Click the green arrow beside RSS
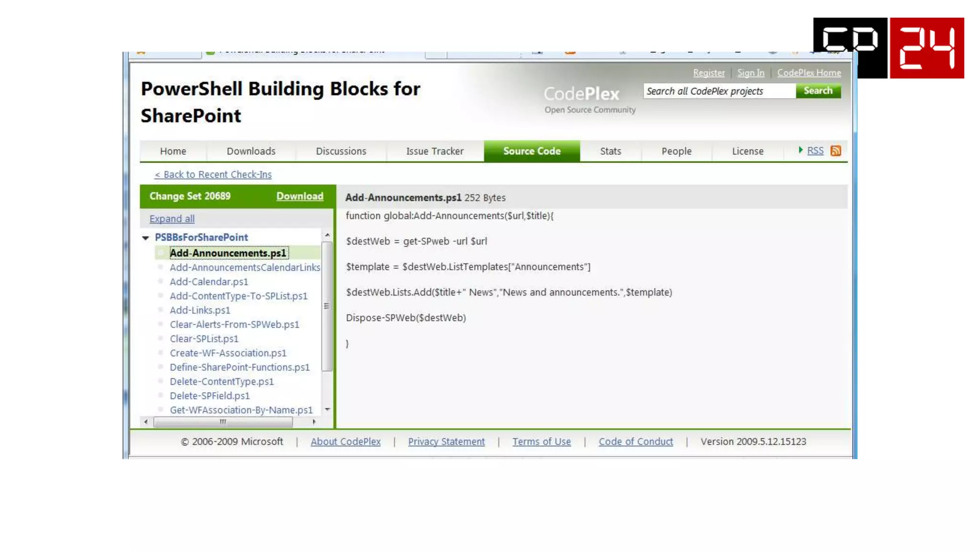The height and width of the screenshot is (551, 980). click(x=800, y=150)
